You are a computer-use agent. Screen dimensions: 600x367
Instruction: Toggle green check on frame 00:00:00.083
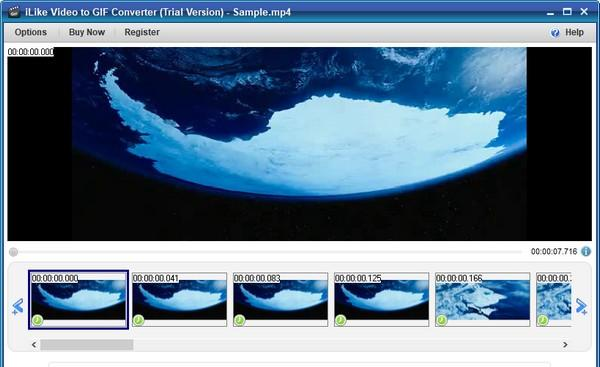[x=239, y=320]
